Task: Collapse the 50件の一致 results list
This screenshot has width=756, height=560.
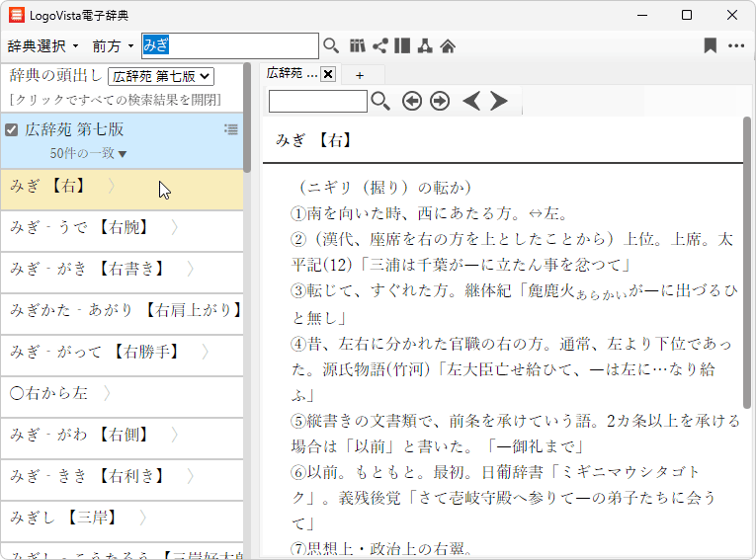Action: [x=89, y=153]
